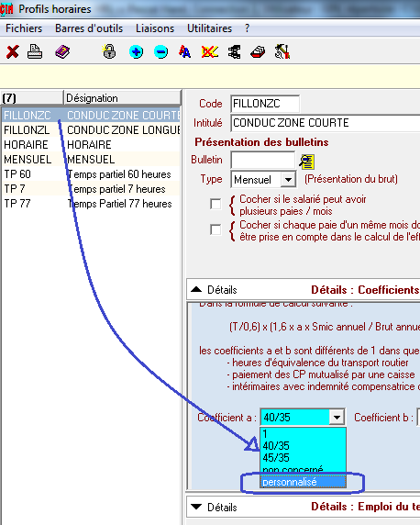Select the TP 60 row in list
The image size is (420, 525).
coord(91,174)
